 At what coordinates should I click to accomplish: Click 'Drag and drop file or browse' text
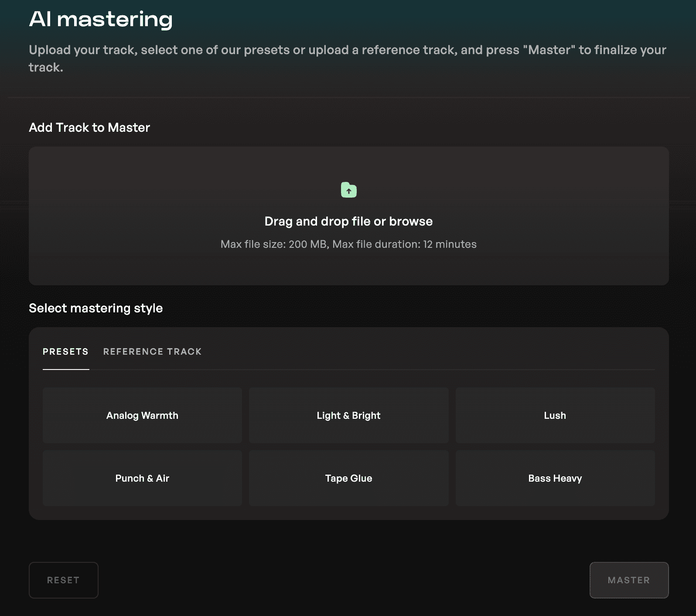tap(348, 221)
